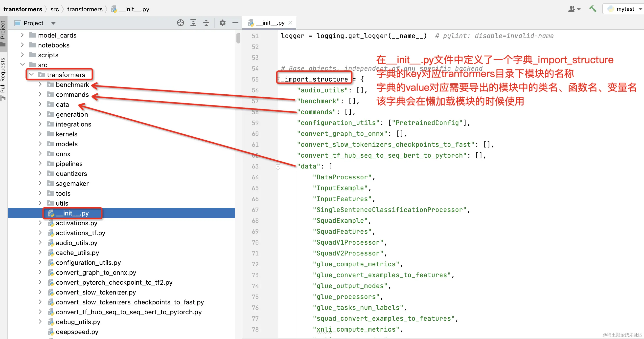Open the Project panel settings gear
644x339 pixels.
(222, 23)
